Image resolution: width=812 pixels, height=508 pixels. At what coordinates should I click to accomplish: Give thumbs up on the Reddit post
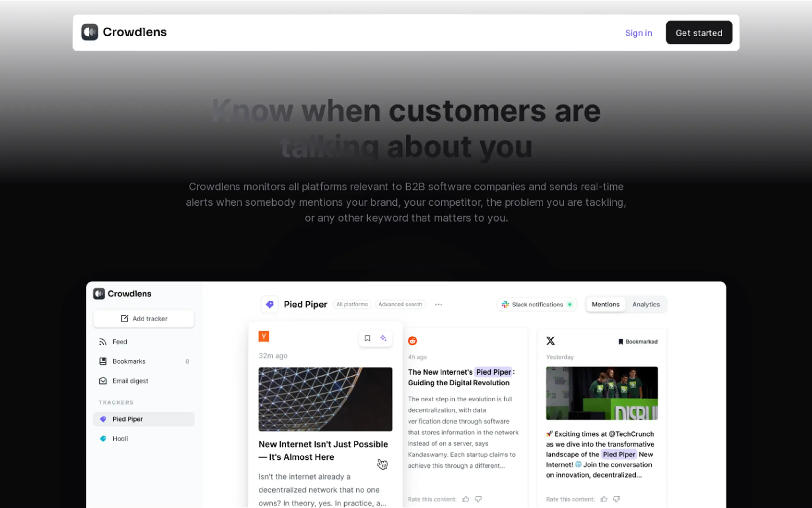tap(465, 499)
